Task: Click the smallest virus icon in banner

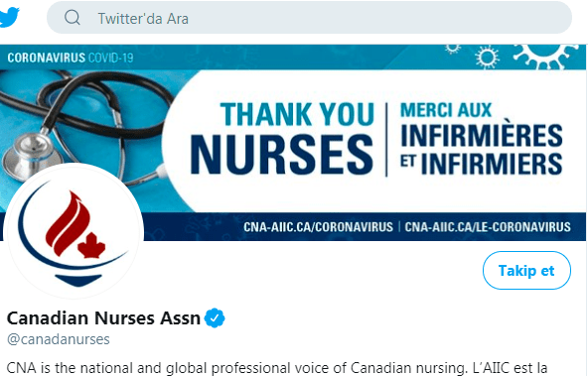Action: [x=453, y=49]
